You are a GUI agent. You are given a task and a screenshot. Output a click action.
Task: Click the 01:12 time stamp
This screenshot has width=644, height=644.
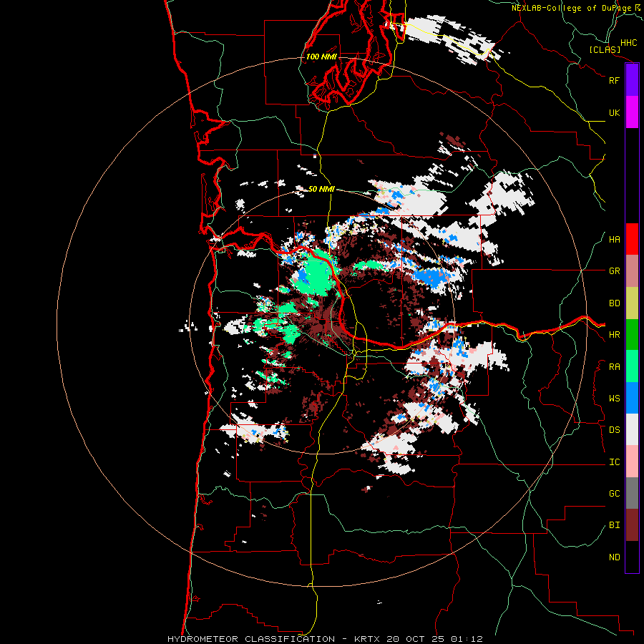point(467,639)
